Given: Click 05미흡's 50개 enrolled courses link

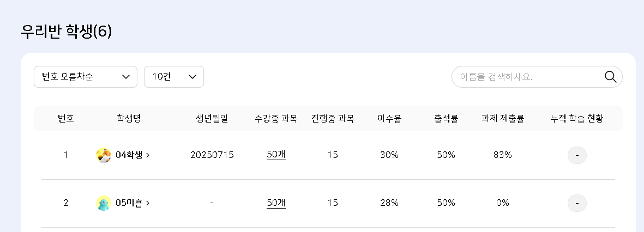Looking at the screenshot, I should (x=276, y=203).
